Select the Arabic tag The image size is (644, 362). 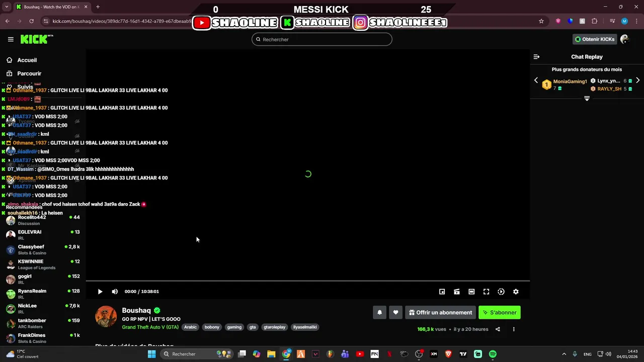(191, 327)
